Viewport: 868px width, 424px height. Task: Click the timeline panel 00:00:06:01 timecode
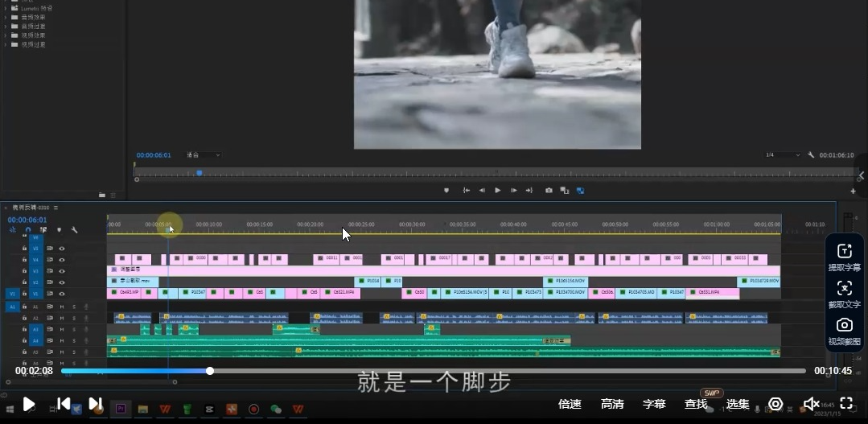tap(27, 220)
